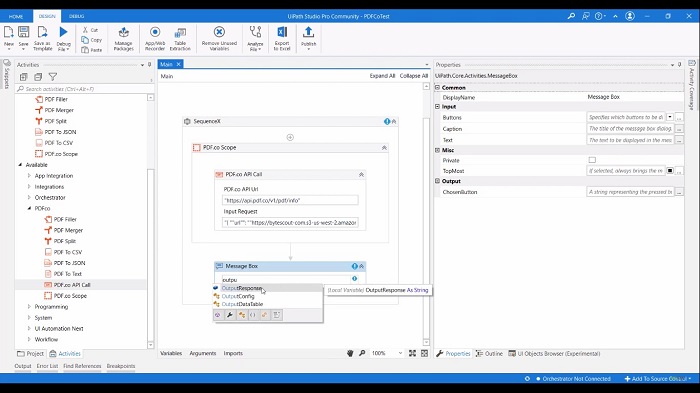This screenshot has width=700, height=393.
Task: Click Add To Source Control
Action: pos(658,379)
